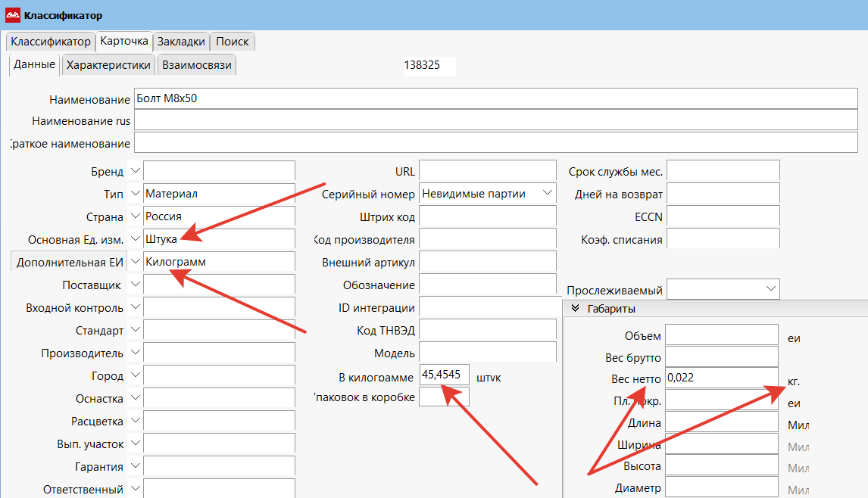The width and height of the screenshot is (868, 498).
Task: Collapse the Габариты panel chevron
Action: [x=575, y=309]
